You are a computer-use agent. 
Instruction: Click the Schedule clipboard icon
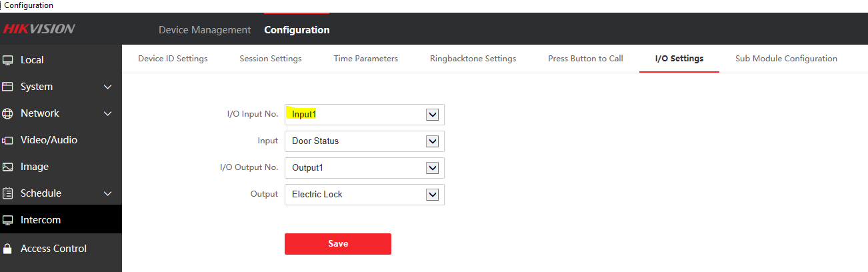point(8,193)
